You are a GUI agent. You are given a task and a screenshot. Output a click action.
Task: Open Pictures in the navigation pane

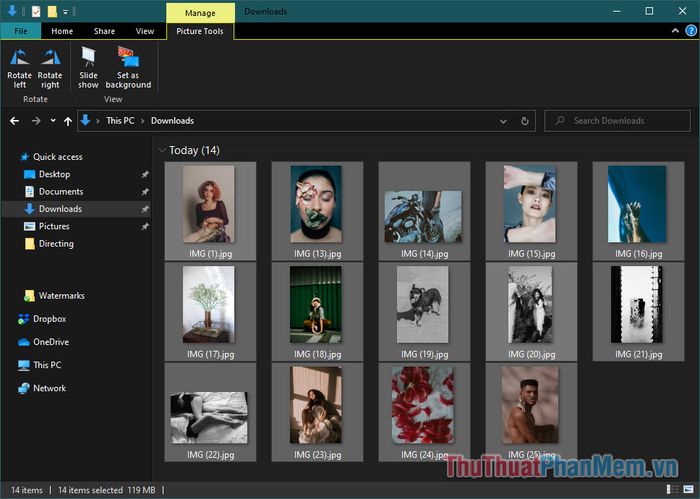[54, 226]
